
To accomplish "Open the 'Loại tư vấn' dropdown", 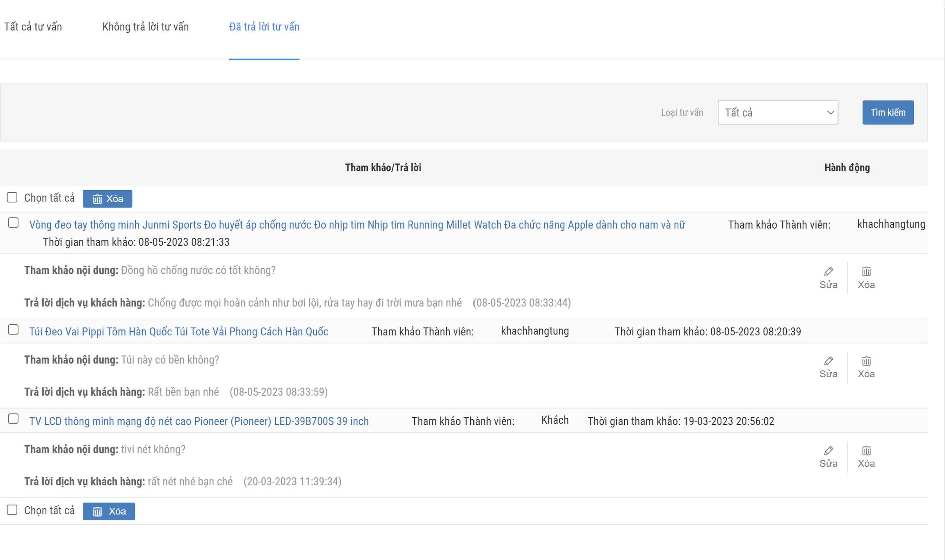I will 778,112.
